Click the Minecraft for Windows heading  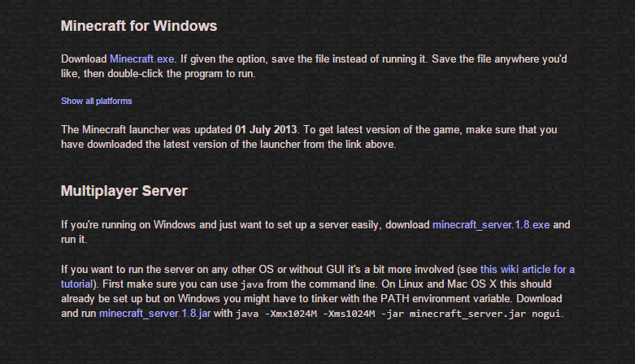pos(139,26)
